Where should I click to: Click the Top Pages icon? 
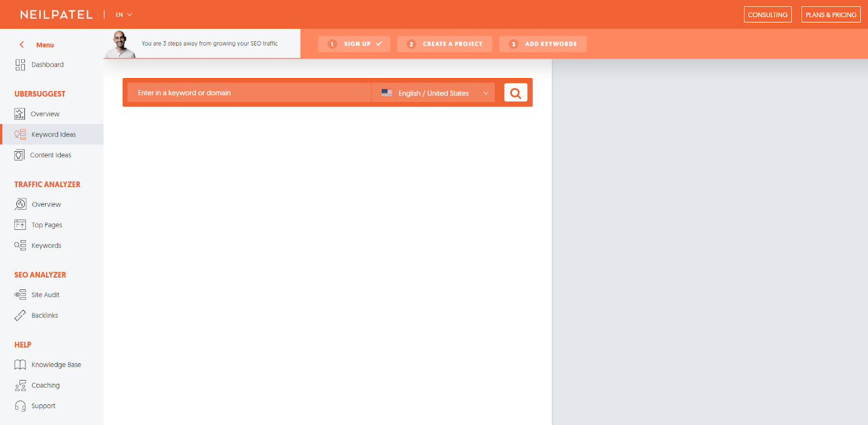(x=20, y=224)
